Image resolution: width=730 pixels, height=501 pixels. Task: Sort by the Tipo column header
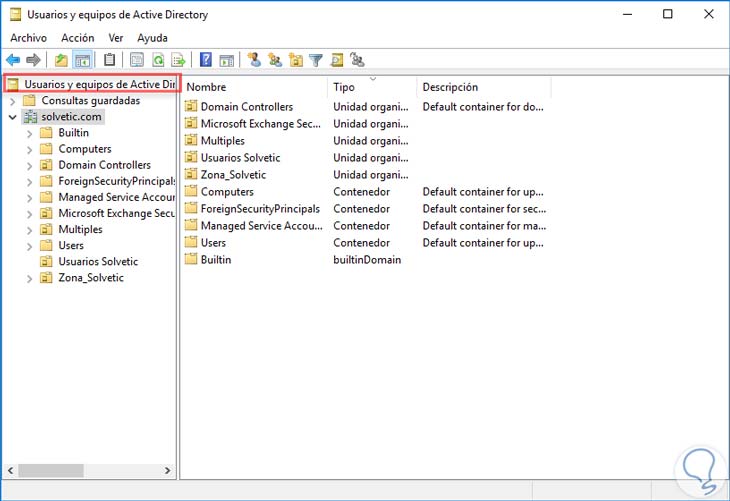point(372,87)
